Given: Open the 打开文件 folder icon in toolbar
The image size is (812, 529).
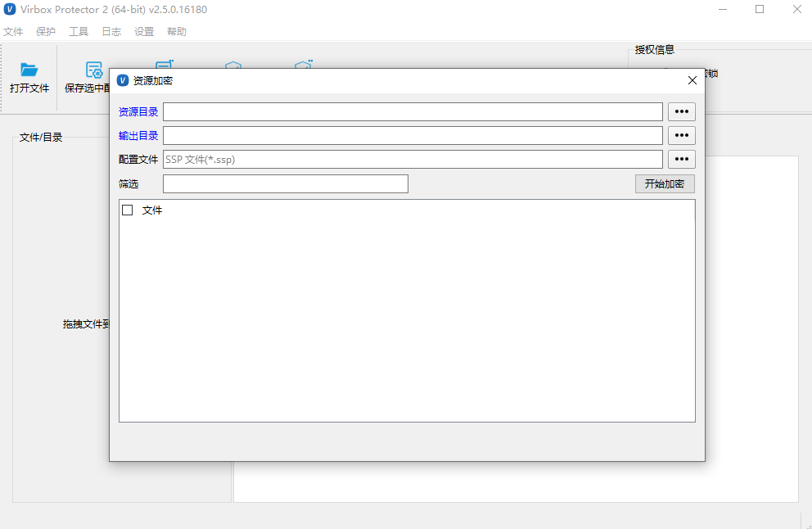Looking at the screenshot, I should pyautogui.click(x=29, y=70).
